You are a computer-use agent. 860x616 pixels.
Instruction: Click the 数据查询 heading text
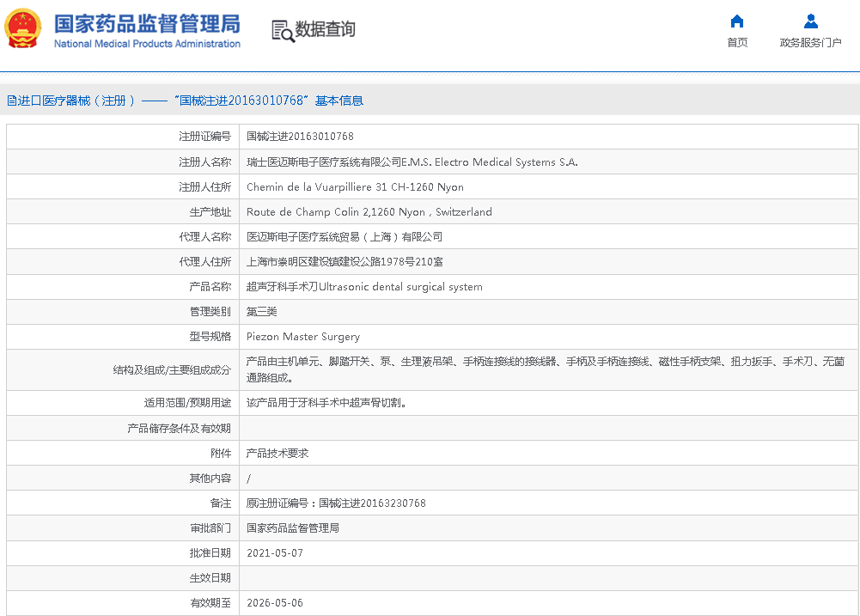pyautogui.click(x=325, y=29)
